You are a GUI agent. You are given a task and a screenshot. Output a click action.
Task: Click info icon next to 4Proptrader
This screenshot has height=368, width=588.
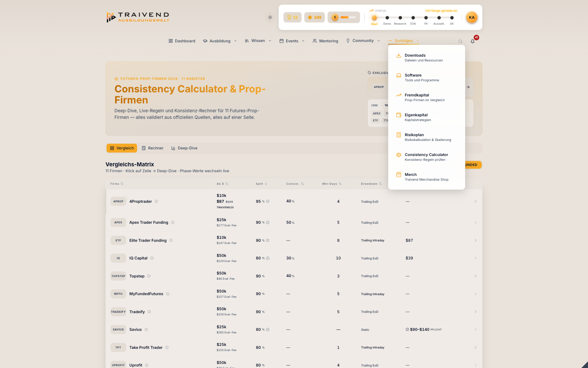point(156,201)
